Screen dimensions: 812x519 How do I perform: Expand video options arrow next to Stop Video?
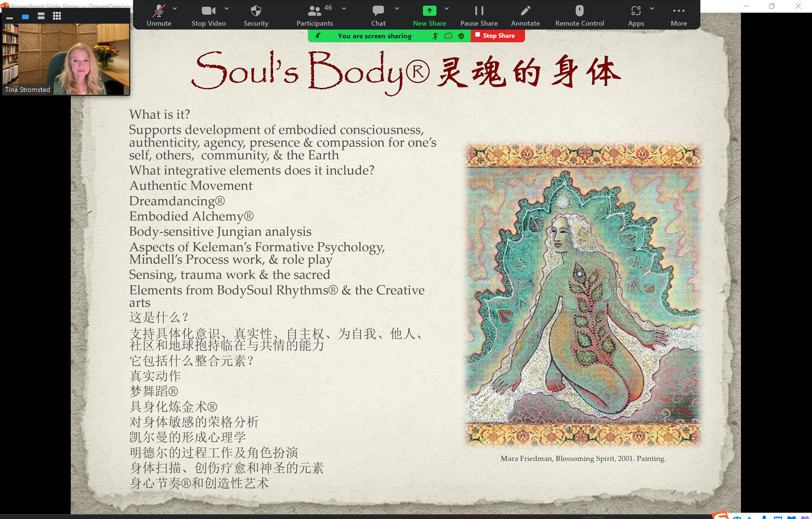click(x=227, y=9)
